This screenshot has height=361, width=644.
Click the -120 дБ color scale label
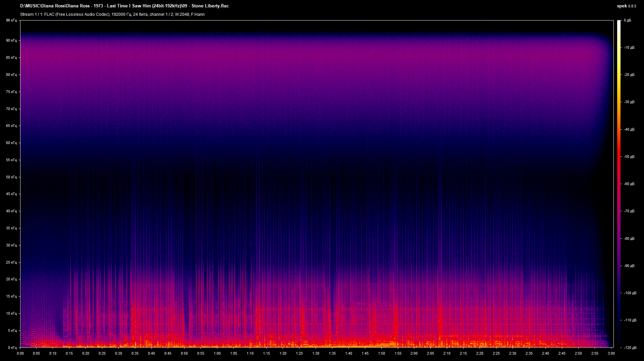pyautogui.click(x=629, y=348)
